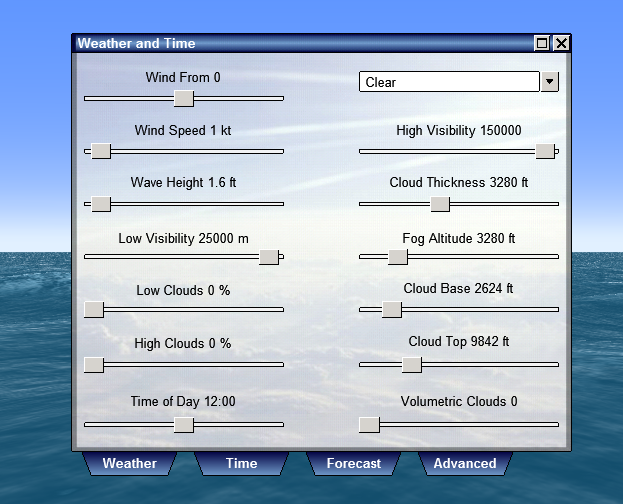This screenshot has width=623, height=504.
Task: Click the Wind From slider handle
Action: (x=184, y=99)
